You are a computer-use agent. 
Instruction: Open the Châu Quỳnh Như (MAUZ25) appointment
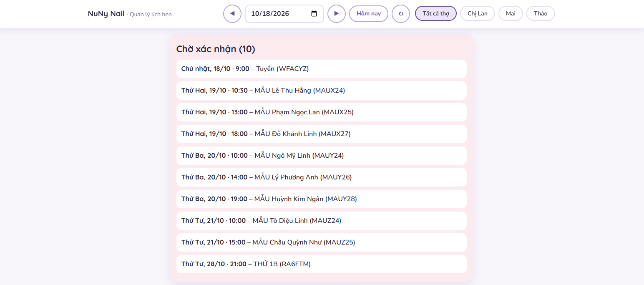322,242
